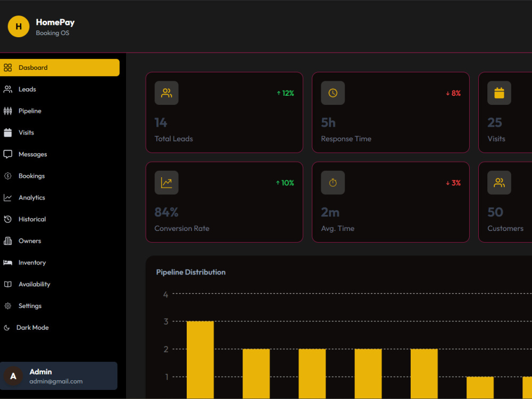This screenshot has height=399, width=532.
Task: Click the 3% decrease indicator
Action: (453, 182)
